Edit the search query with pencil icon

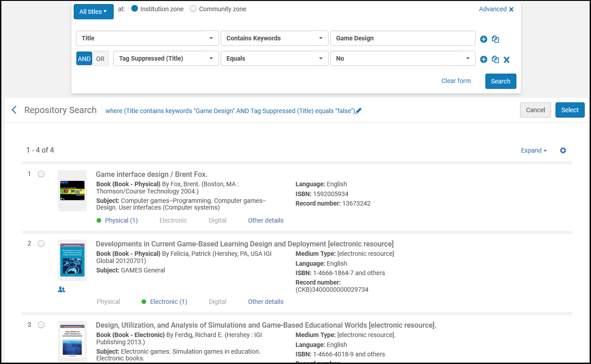358,111
